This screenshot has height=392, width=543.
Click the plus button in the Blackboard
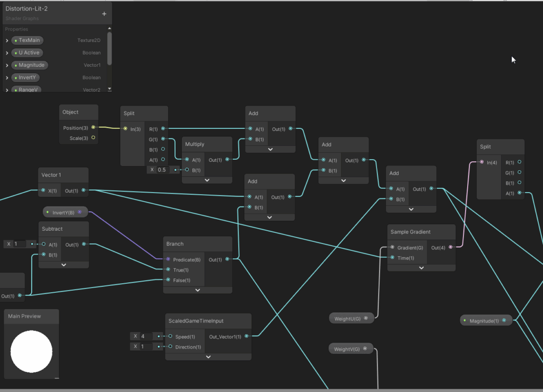coord(104,14)
